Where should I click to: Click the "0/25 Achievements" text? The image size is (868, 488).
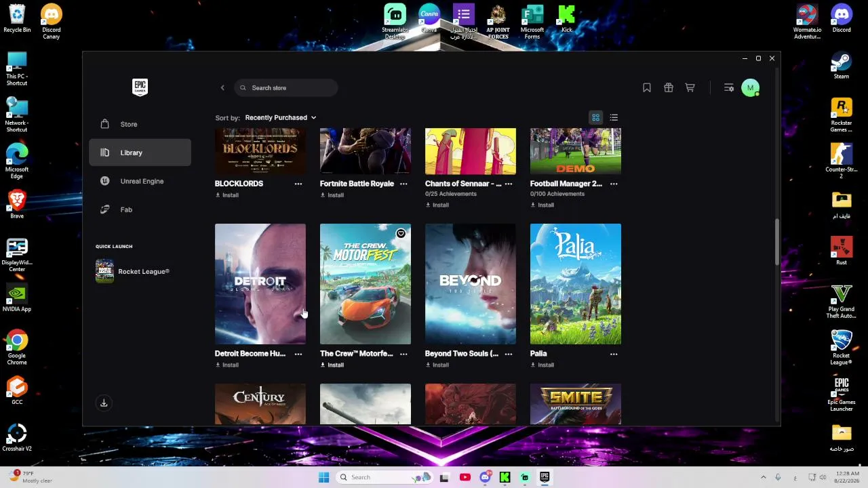(x=451, y=194)
